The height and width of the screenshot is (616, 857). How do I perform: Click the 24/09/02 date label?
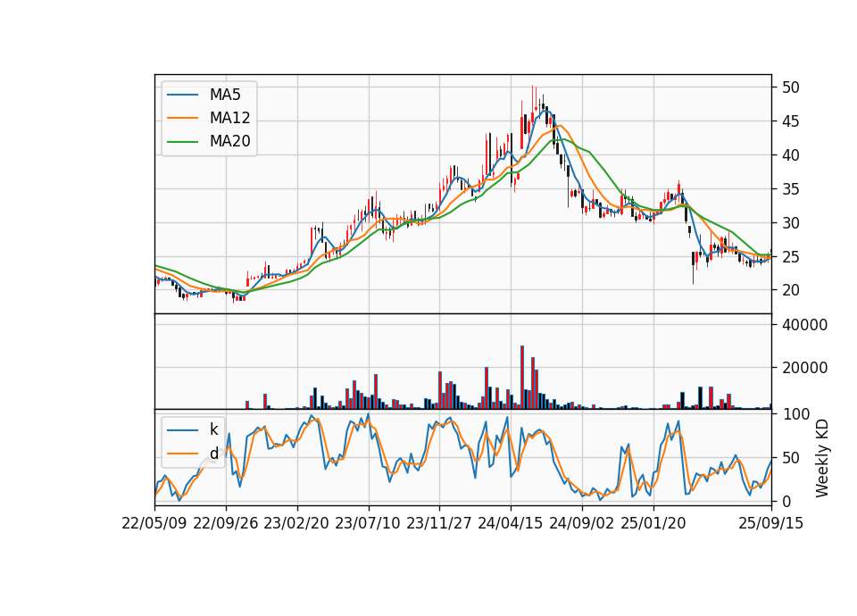581,523
